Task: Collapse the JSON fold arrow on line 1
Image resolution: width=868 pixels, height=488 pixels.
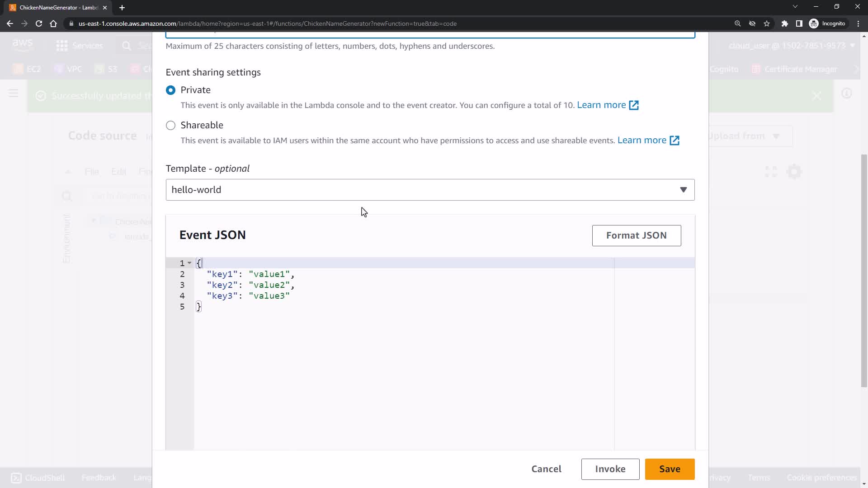Action: [189, 263]
